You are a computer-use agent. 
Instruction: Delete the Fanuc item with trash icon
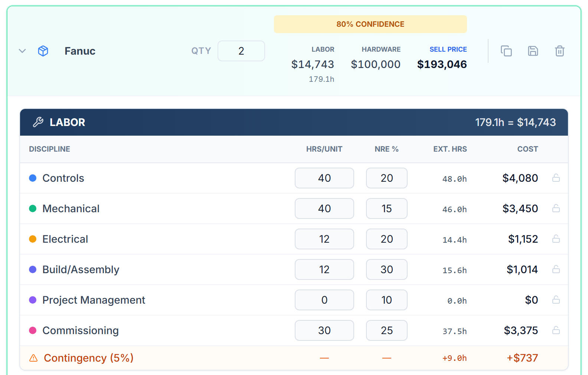[559, 51]
